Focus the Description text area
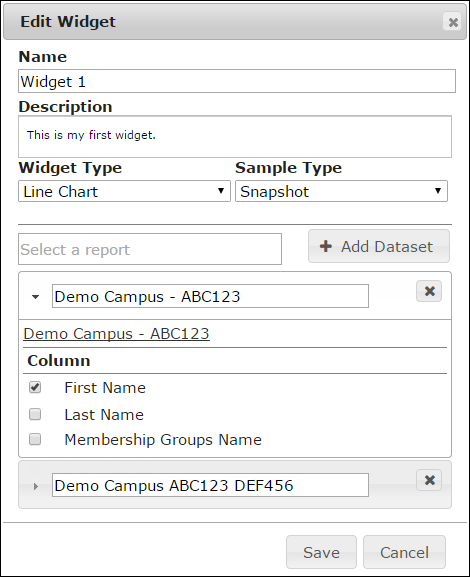 235,137
